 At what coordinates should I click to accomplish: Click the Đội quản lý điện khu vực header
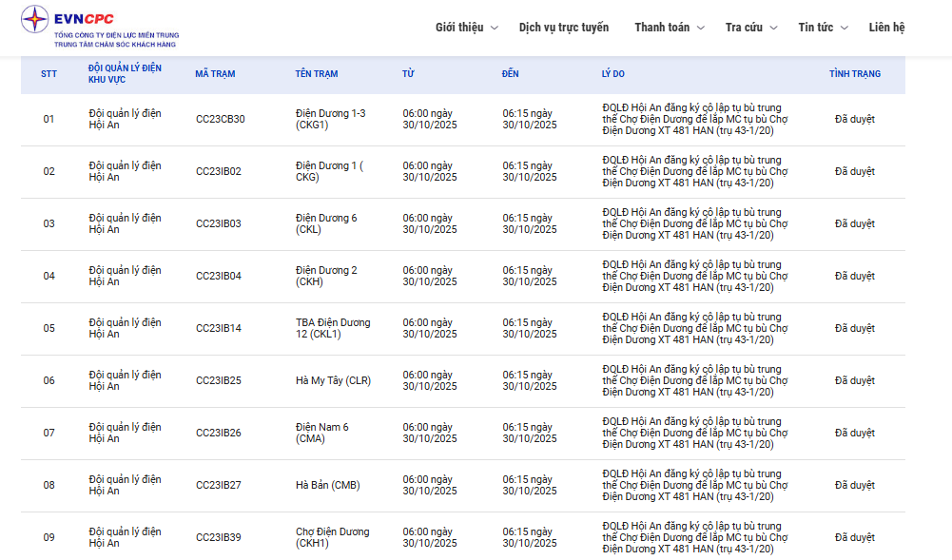coord(125,74)
